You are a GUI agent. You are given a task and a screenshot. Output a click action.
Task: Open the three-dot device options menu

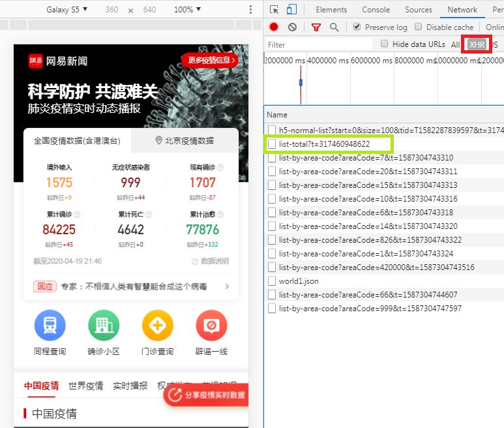250,9
